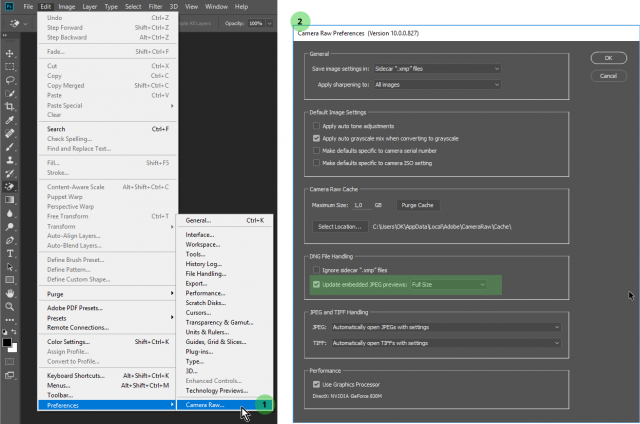The image size is (640, 424).
Task: Select the Horizontal Type tool
Action: [10, 253]
